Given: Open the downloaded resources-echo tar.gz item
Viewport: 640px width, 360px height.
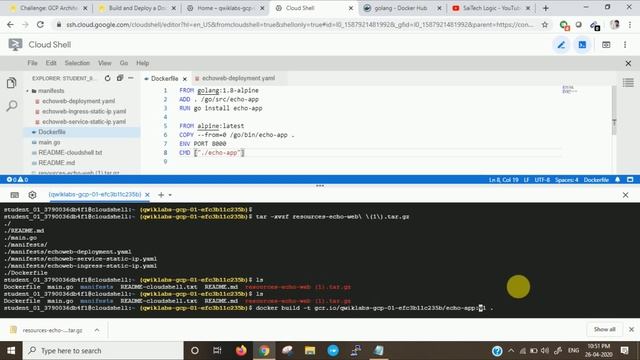Looking at the screenshot, I should point(52,330).
